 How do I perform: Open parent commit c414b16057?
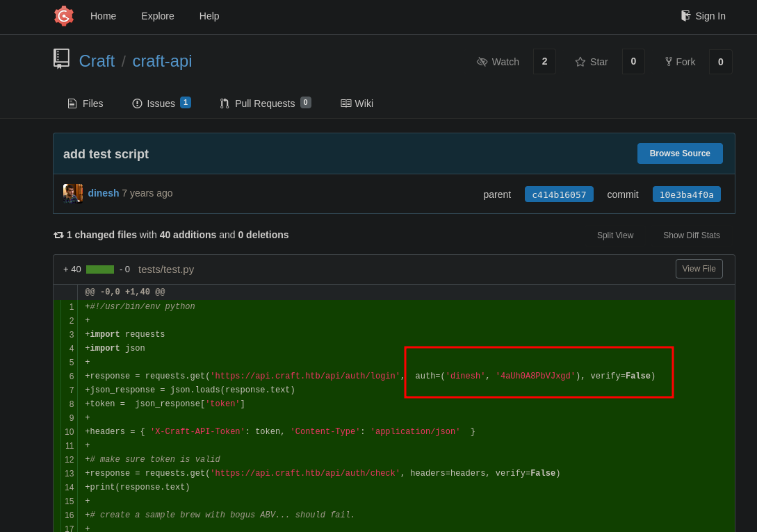point(559,194)
